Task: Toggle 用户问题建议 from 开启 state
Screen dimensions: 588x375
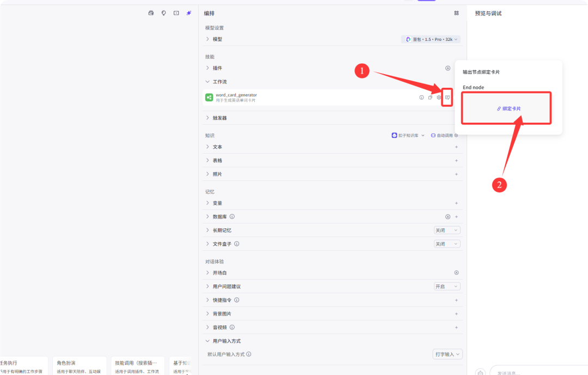Action: [x=447, y=286]
